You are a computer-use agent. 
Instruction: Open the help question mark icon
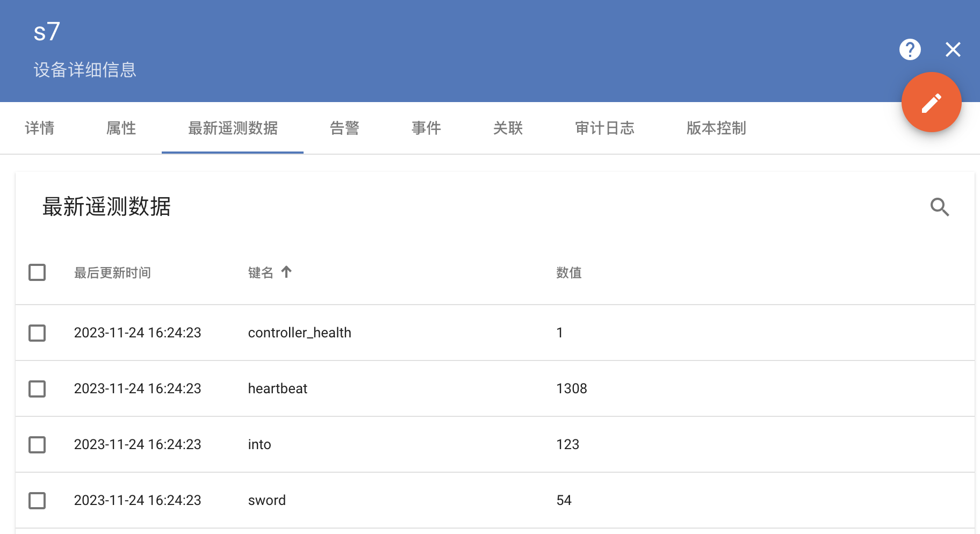[x=910, y=49]
